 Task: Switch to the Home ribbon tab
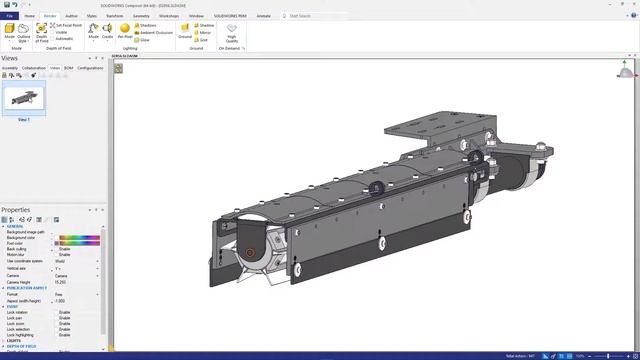[29, 16]
